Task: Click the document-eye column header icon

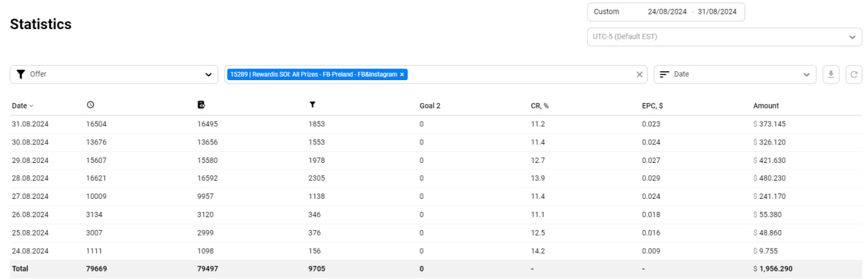Action: click(x=201, y=105)
